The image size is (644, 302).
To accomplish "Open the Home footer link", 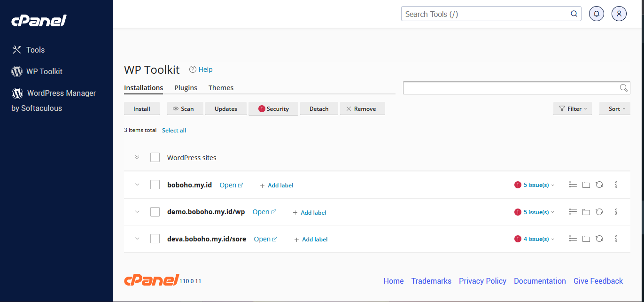I will pos(394,281).
